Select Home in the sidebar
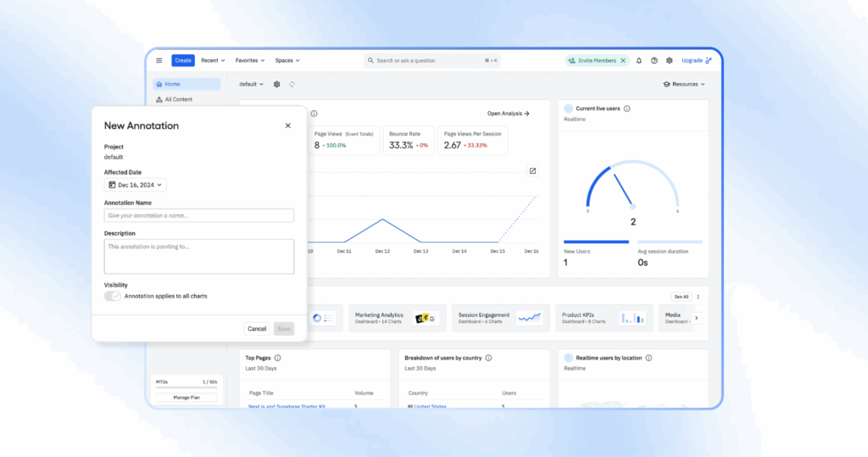This screenshot has height=457, width=868. pyautogui.click(x=186, y=84)
